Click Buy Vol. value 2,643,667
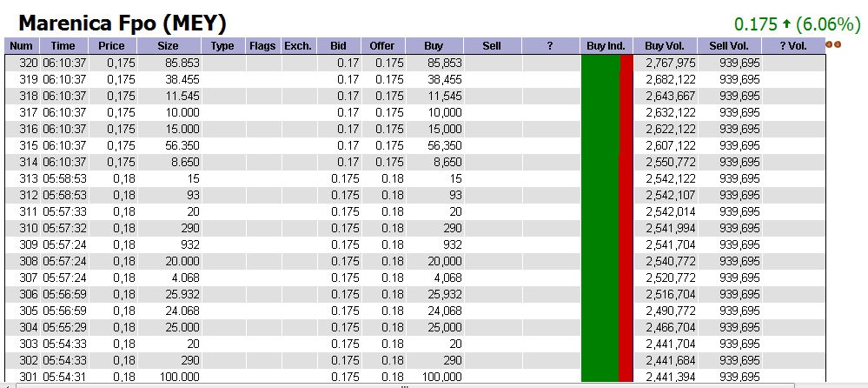Image resolution: width=868 pixels, height=388 pixels. point(671,96)
